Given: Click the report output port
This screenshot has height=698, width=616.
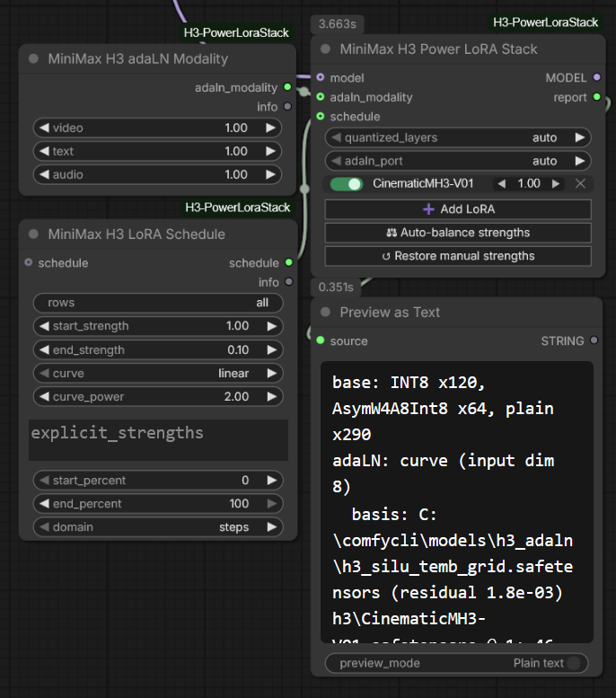Looking at the screenshot, I should tap(597, 97).
